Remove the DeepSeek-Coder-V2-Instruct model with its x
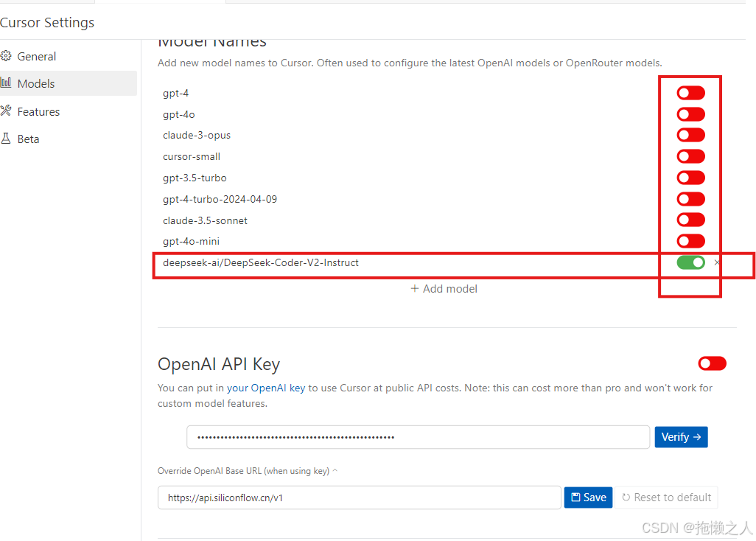This screenshot has width=756, height=541. click(717, 262)
